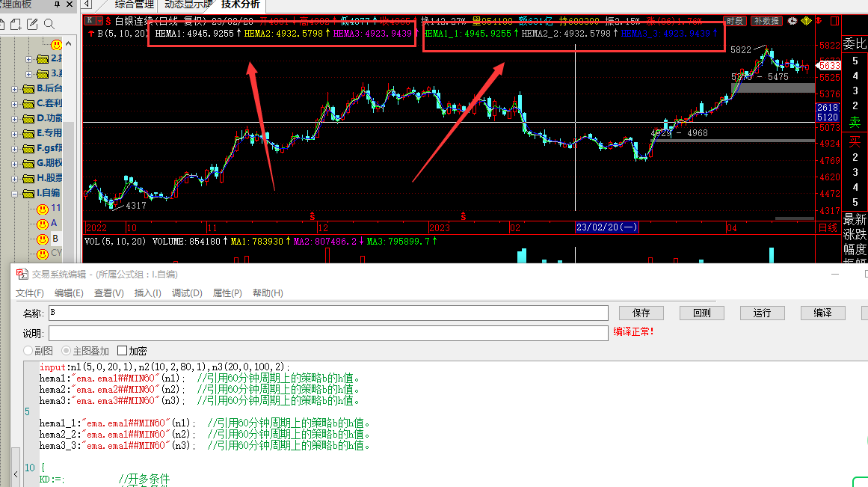Open the 插入(I) menu
868x487 pixels.
pyautogui.click(x=148, y=293)
